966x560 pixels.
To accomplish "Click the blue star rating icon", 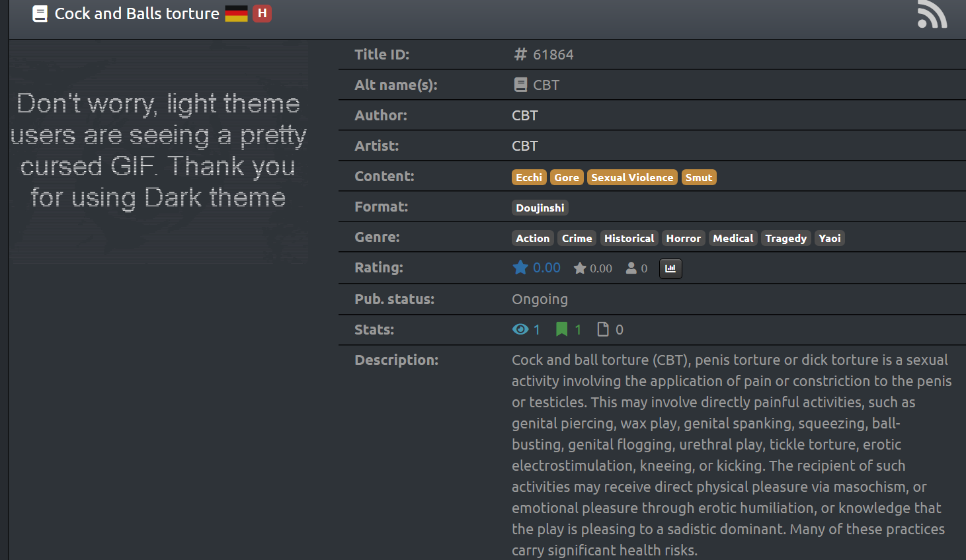I will click(x=520, y=268).
